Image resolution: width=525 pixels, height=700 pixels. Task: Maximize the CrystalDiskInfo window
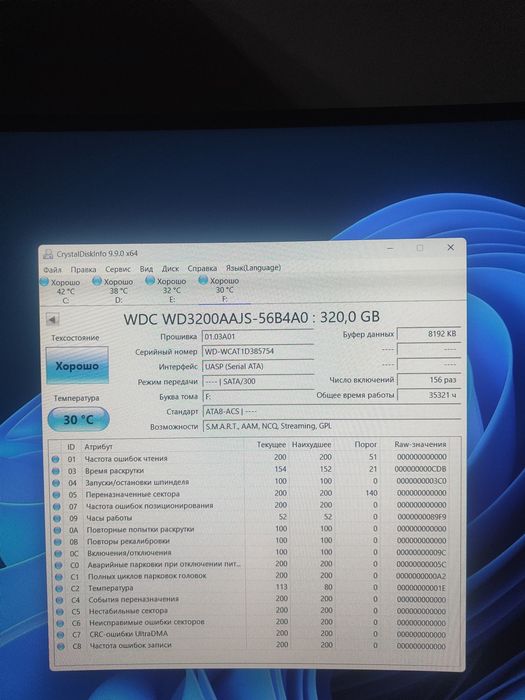point(420,248)
